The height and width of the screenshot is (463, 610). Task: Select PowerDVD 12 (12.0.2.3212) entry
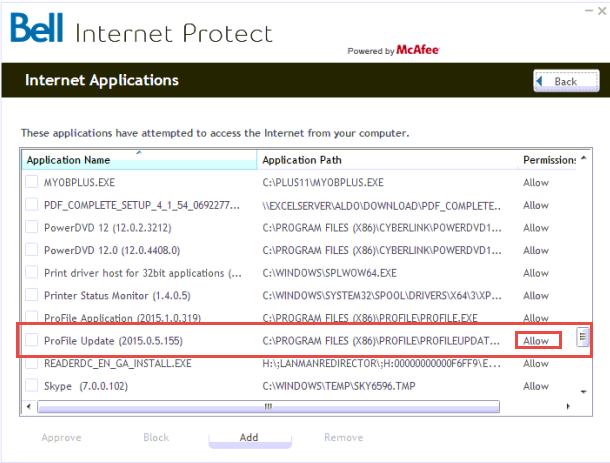[x=108, y=228]
